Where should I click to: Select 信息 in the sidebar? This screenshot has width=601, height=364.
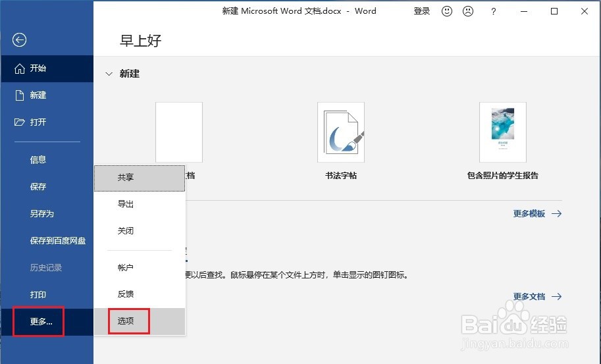(47, 160)
